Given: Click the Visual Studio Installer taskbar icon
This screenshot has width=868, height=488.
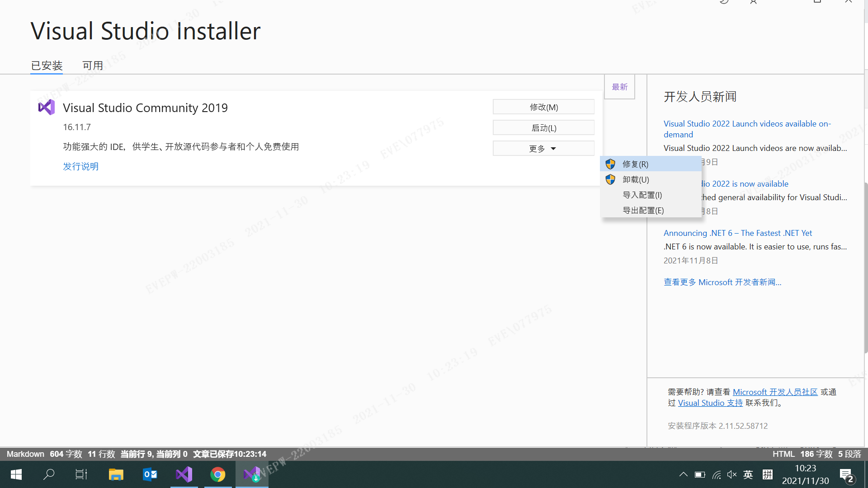Looking at the screenshot, I should point(252,474).
